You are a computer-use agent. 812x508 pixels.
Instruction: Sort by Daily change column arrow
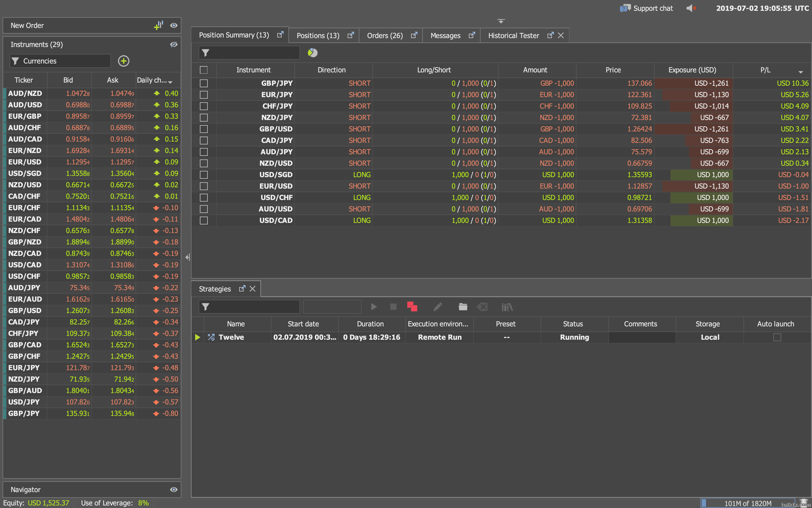[170, 82]
